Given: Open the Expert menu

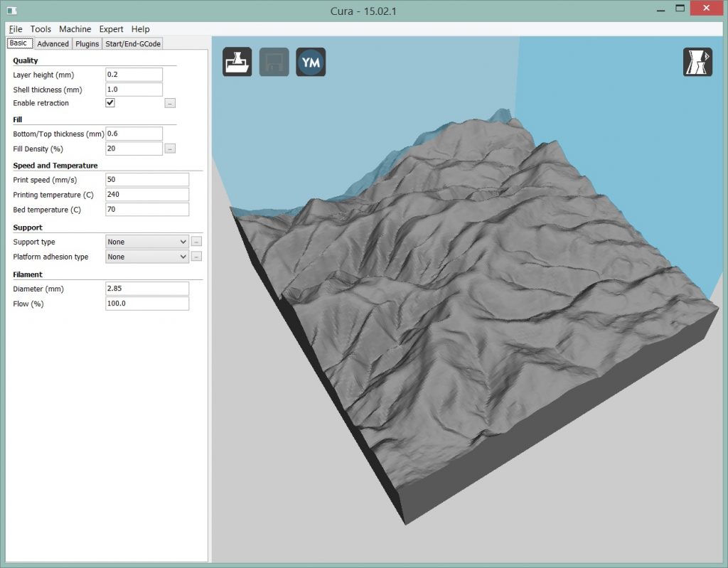Looking at the screenshot, I should coord(111,29).
